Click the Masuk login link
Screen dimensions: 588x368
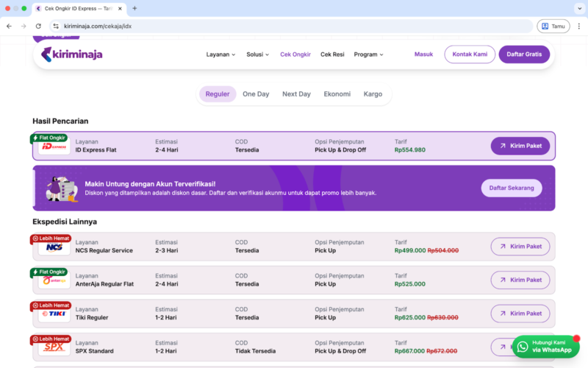[423, 54]
